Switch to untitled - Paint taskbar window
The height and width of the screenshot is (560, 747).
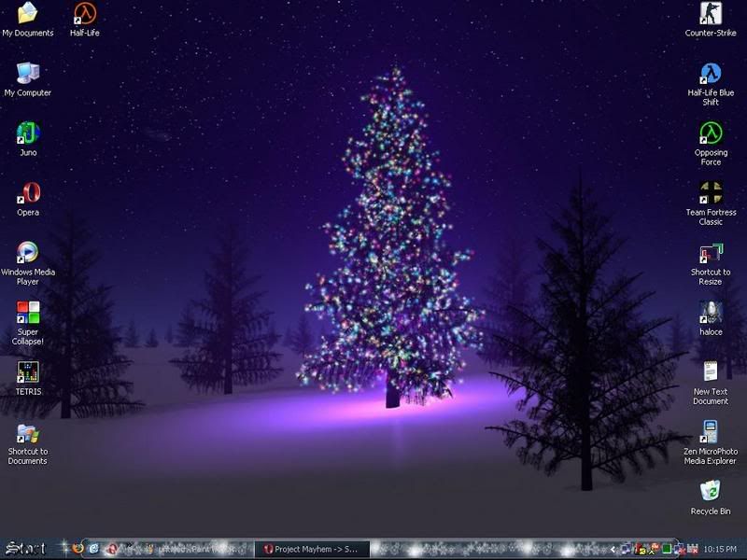coord(191,549)
